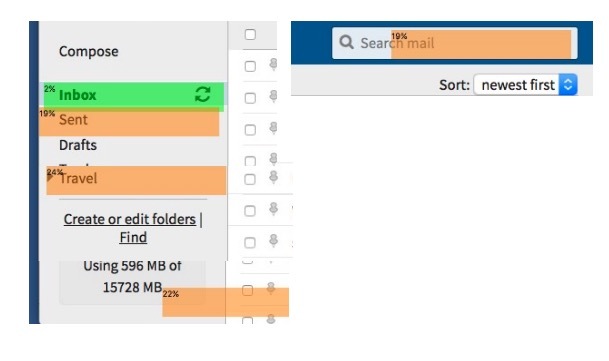The image size is (609, 361).
Task: Click the pin icon beside the Travel folder row
Action: [x=273, y=177]
